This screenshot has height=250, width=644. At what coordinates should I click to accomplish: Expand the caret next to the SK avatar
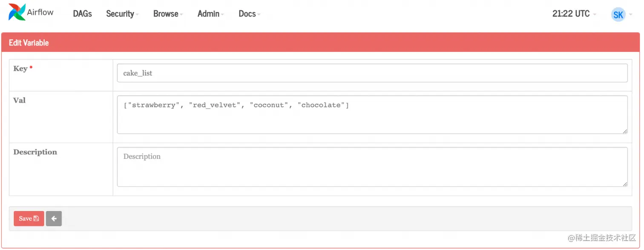point(631,14)
